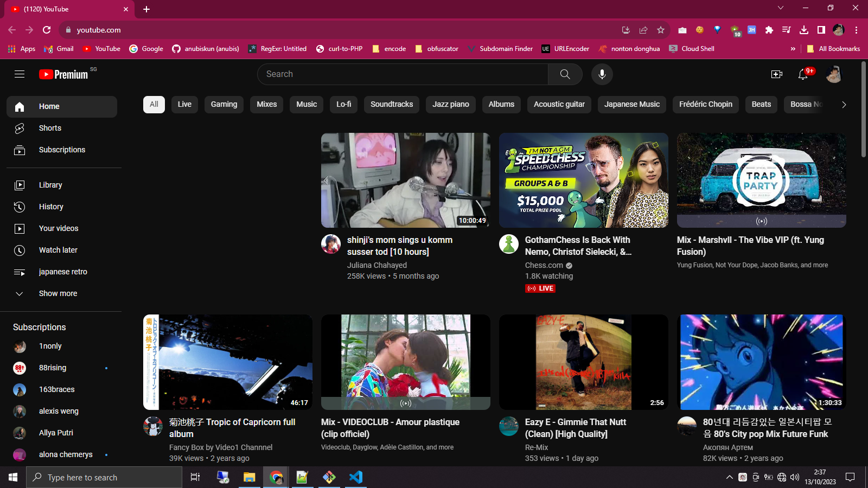868x488 pixels.
Task: Click the Windows Start button
Action: (x=13, y=477)
